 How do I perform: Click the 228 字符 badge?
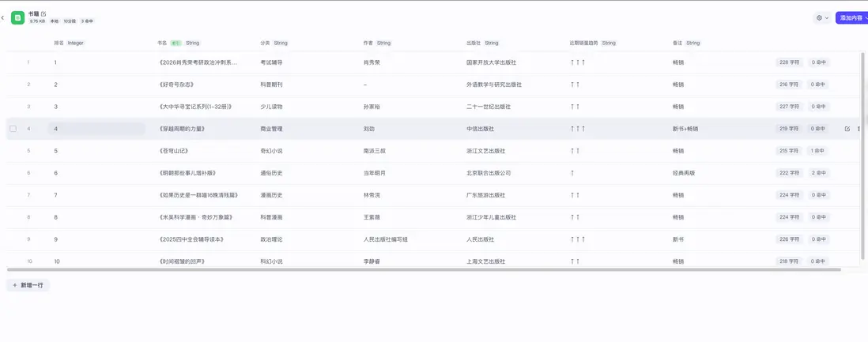click(x=789, y=62)
